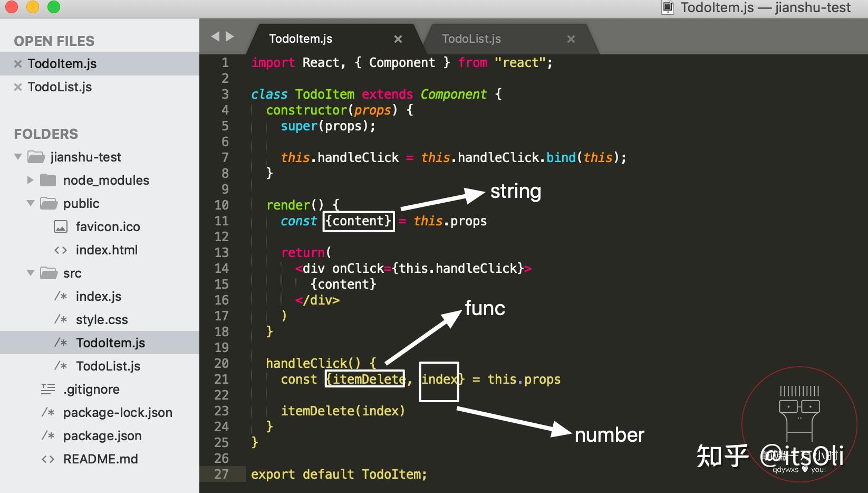Image resolution: width=868 pixels, height=493 pixels.
Task: Click the src folder icon
Action: (49, 273)
